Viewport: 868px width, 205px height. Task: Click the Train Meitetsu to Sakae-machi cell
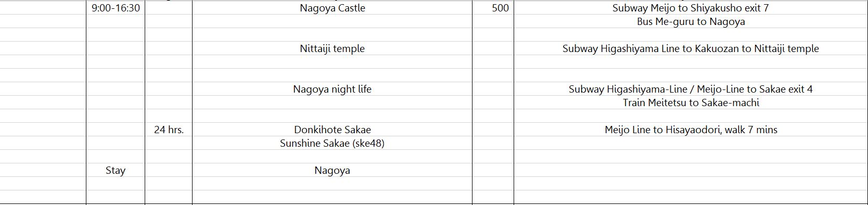691,102
